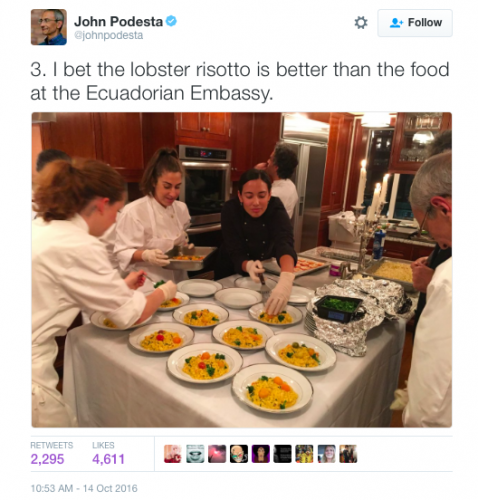478x500 pixels.
Task: Open the purple afro portrait liker avatar
Action: [x=261, y=454]
